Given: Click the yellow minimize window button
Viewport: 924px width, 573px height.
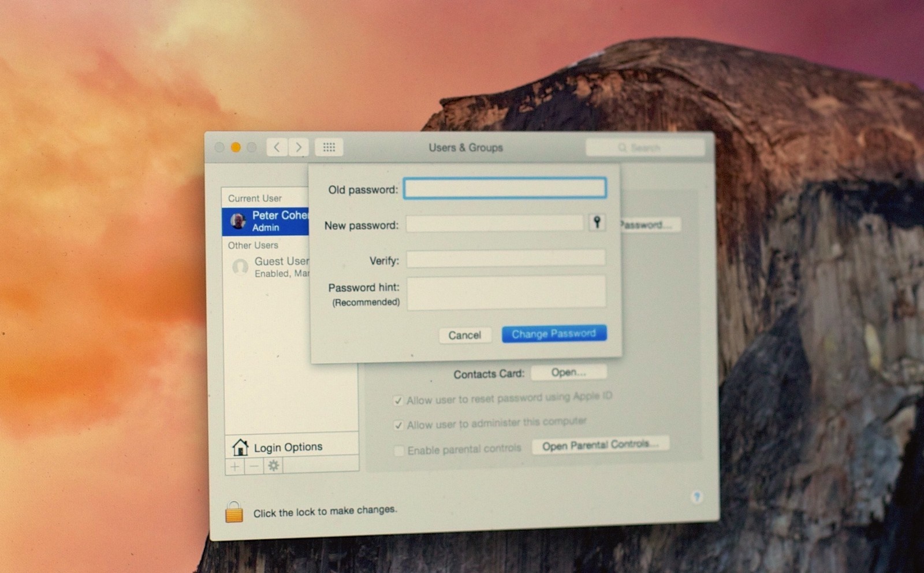Looking at the screenshot, I should coord(236,147).
